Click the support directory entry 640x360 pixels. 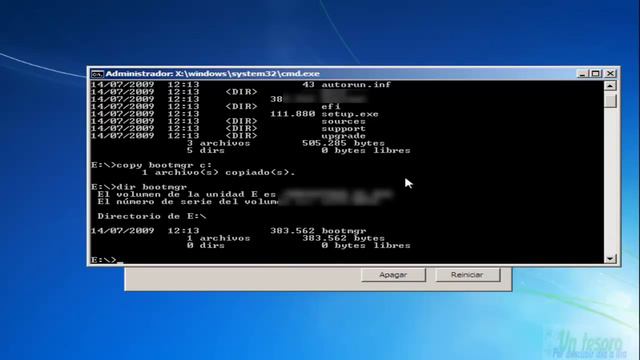(343, 129)
